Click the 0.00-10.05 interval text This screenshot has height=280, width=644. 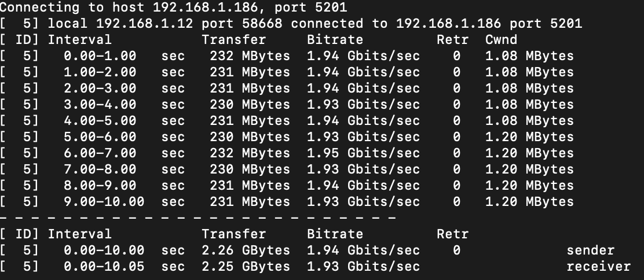pos(104,267)
